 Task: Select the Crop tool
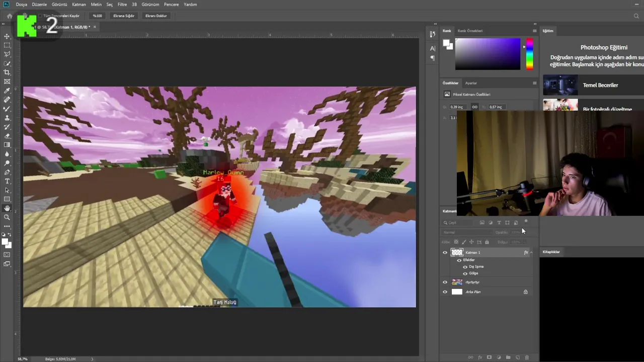click(7, 72)
